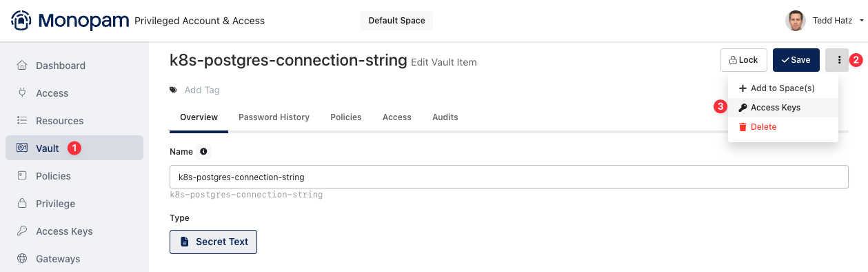
Task: Open the Audits tab
Action: point(445,117)
